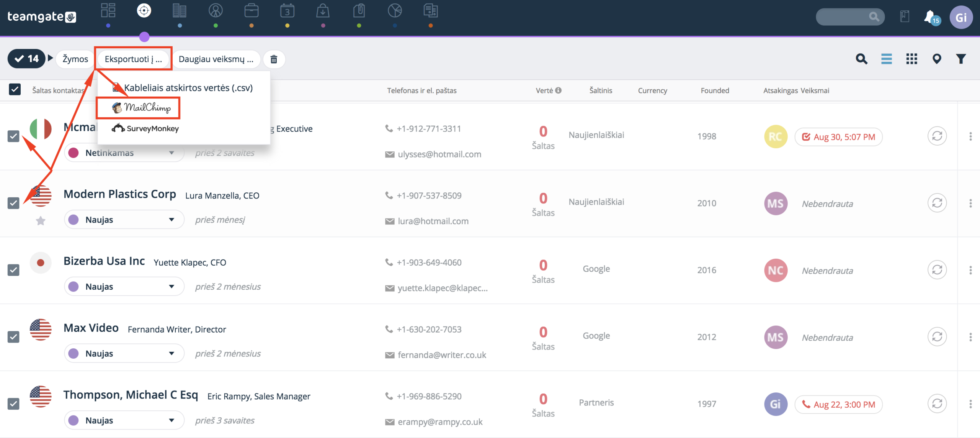Viewport: 980px width, 438px height.
Task: Choose SurveyMonkey export option
Action: tap(145, 128)
